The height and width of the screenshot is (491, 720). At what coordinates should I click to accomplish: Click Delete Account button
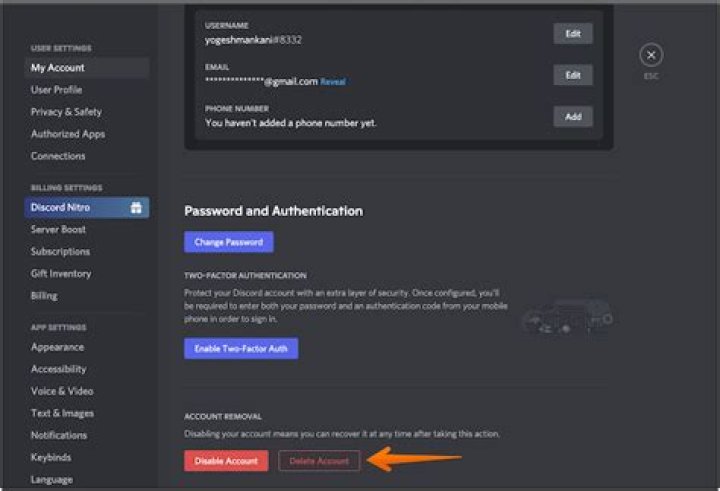pyautogui.click(x=319, y=461)
